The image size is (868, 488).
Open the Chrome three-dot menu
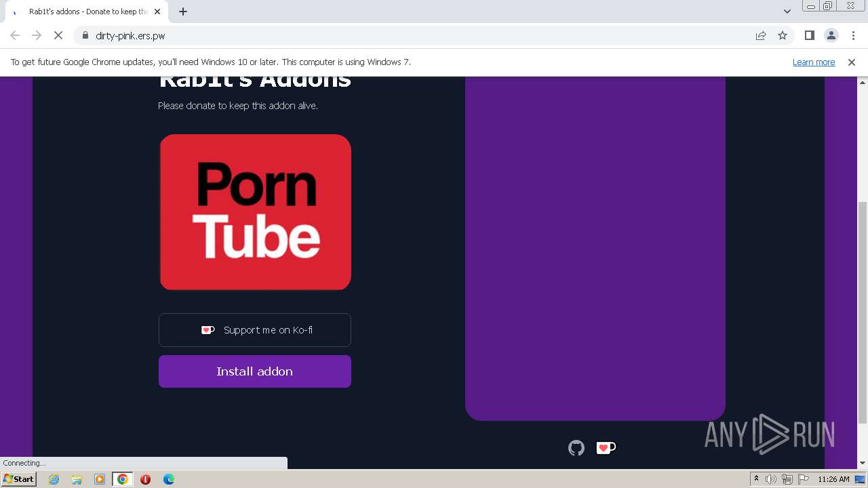click(x=853, y=35)
